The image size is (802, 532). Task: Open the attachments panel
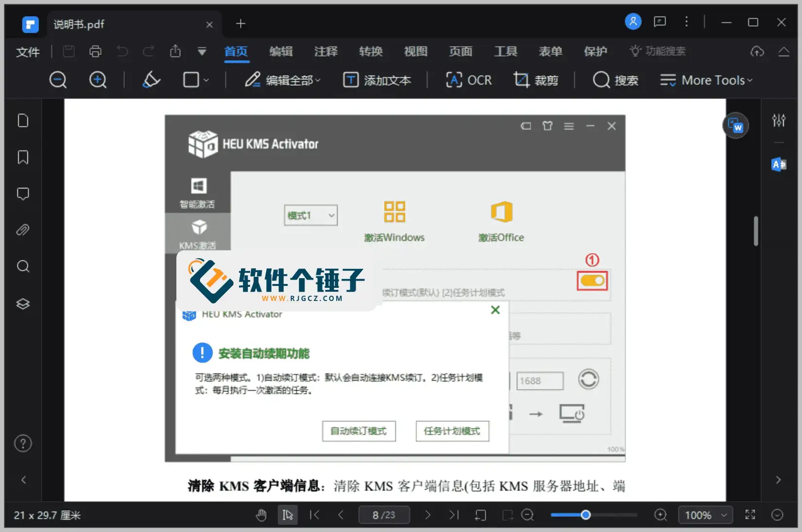click(23, 230)
